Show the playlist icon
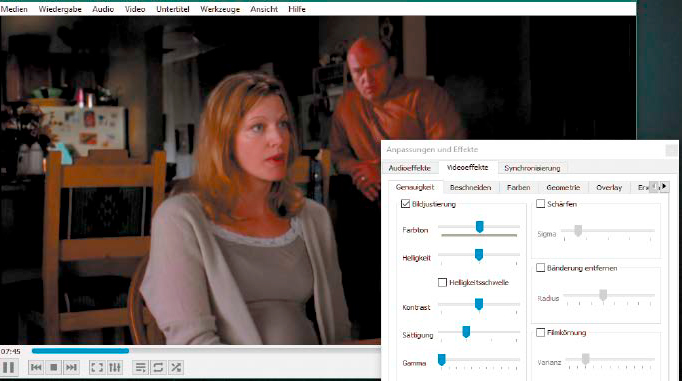The width and height of the screenshot is (682, 381). tap(140, 368)
